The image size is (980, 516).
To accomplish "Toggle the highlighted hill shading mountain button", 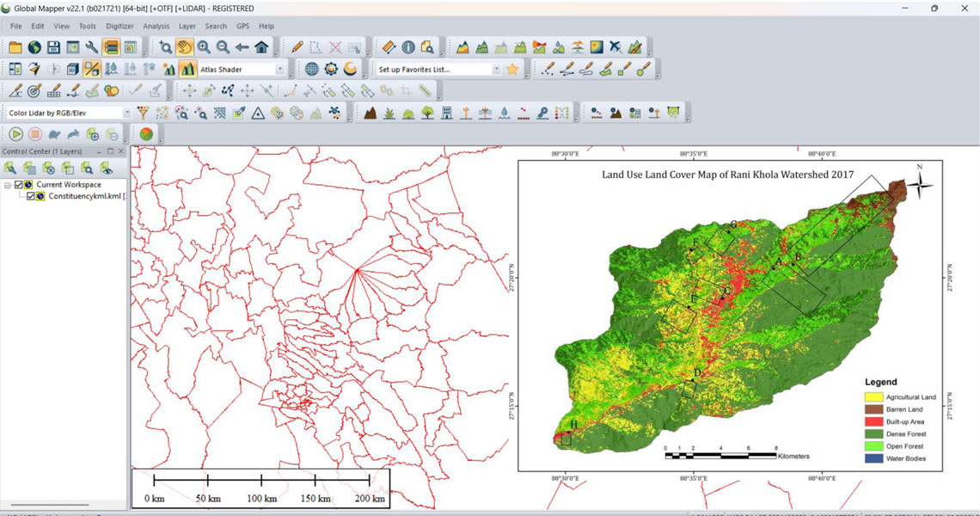I will pyautogui.click(x=187, y=69).
